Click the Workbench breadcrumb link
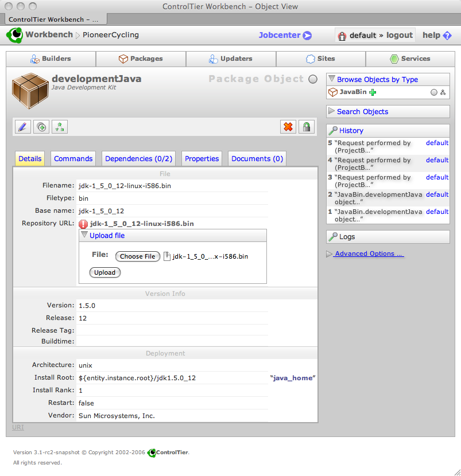This screenshot has height=476, width=461. [x=49, y=34]
